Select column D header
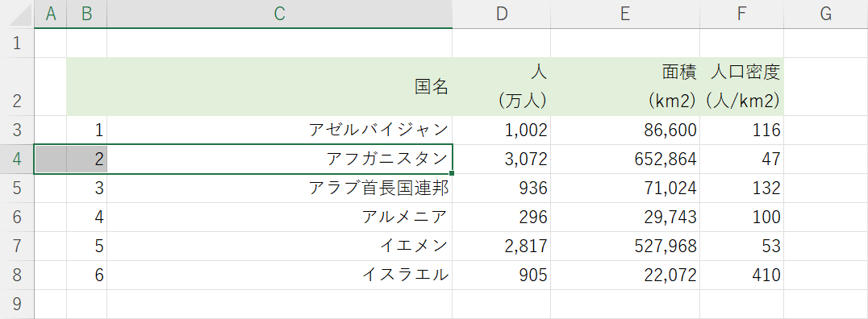Screen dimensions: 868x319 [x=502, y=14]
